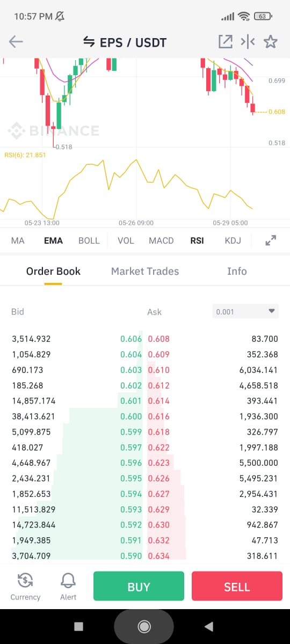Image resolution: width=290 pixels, height=644 pixels.
Task: Tap the back arrow icon
Action: (x=16, y=42)
